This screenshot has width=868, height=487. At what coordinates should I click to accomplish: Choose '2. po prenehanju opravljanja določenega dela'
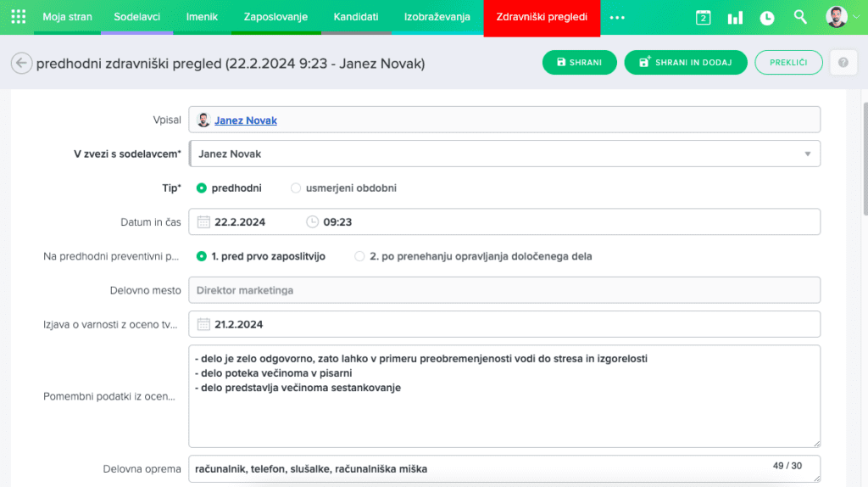(360, 256)
